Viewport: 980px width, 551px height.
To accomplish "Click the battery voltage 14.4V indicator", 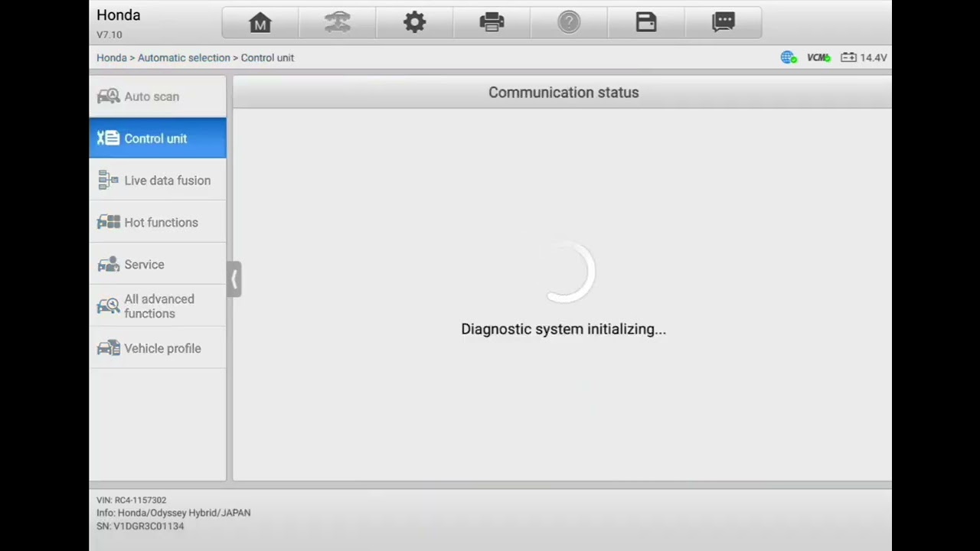I will pyautogui.click(x=864, y=57).
